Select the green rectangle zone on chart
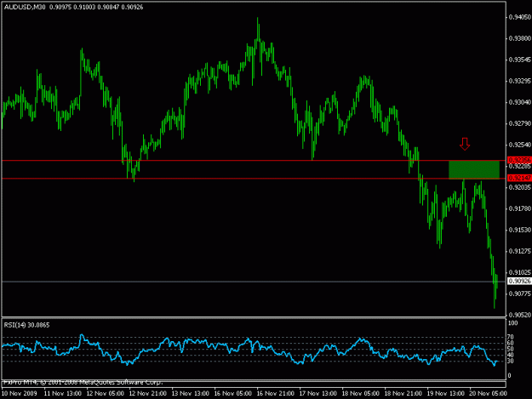This screenshot has height=399, width=532. (474, 170)
